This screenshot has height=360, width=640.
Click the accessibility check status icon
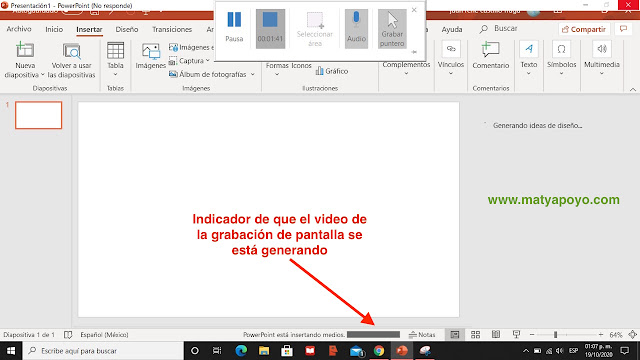click(x=68, y=335)
